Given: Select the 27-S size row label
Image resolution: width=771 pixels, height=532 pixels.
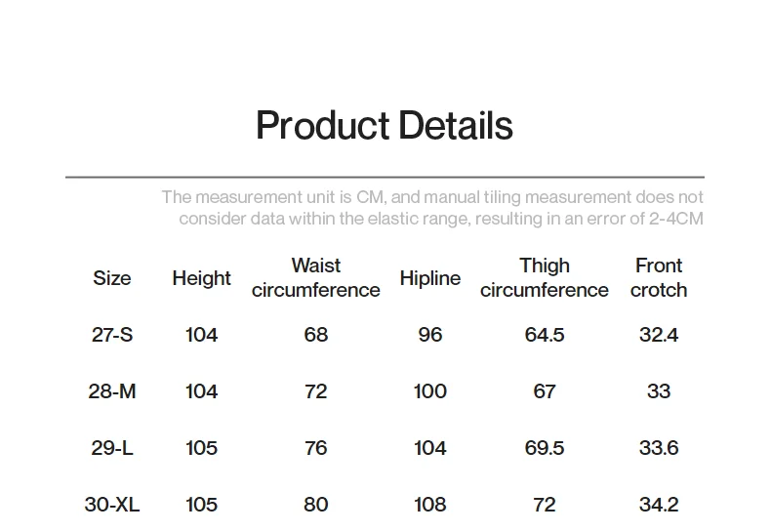Looking at the screenshot, I should [112, 335].
